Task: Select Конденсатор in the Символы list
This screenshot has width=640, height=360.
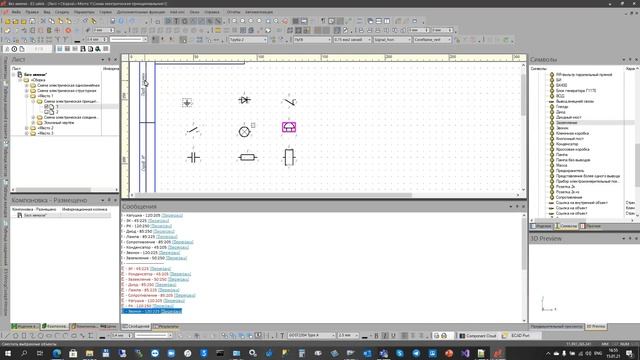Action: click(567, 144)
